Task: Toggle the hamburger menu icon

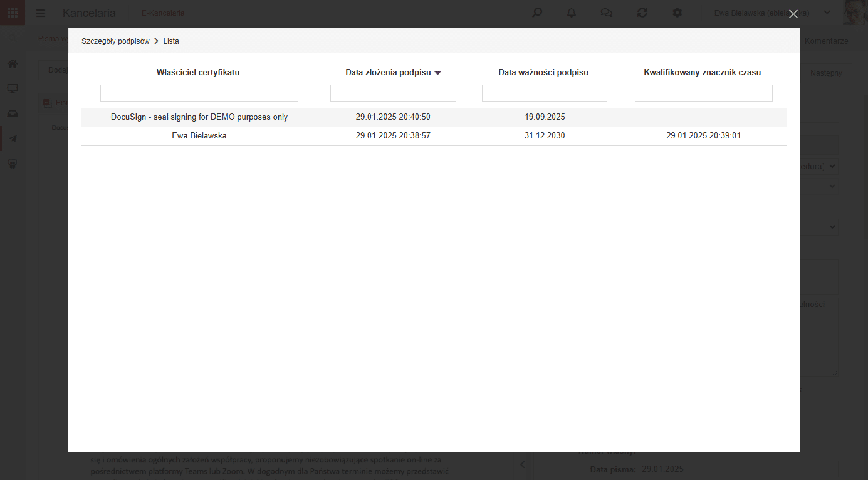Action: [x=41, y=13]
